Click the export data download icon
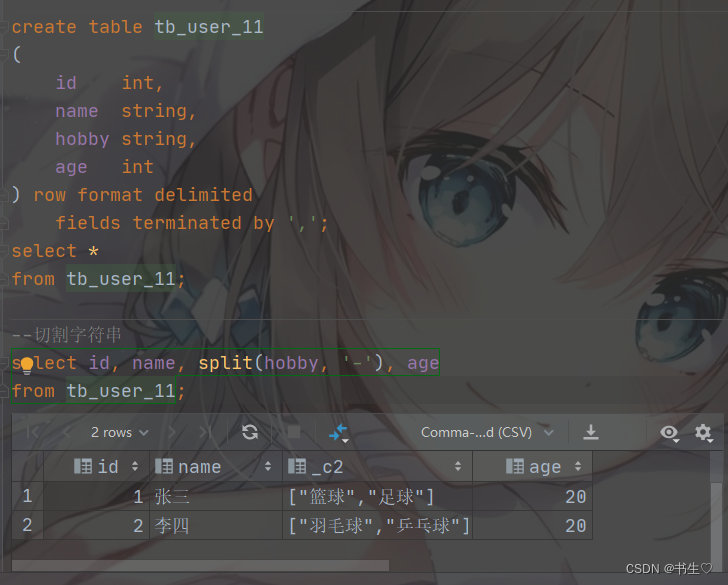Screen dimensions: 728x585 click(591, 432)
